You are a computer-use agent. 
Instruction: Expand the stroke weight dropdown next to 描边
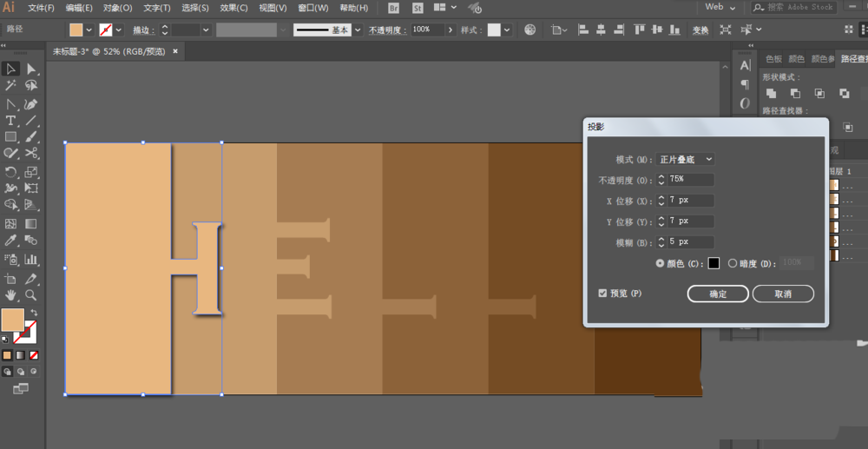click(206, 30)
